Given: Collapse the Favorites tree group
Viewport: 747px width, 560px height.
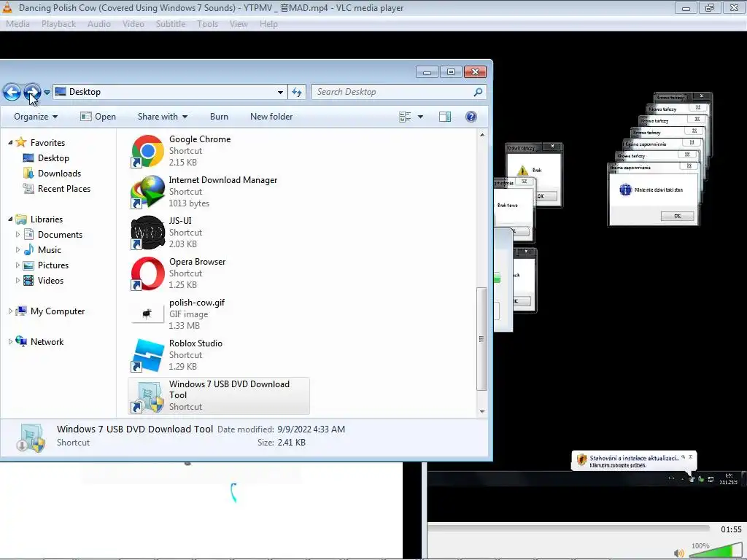Looking at the screenshot, I should tap(10, 142).
